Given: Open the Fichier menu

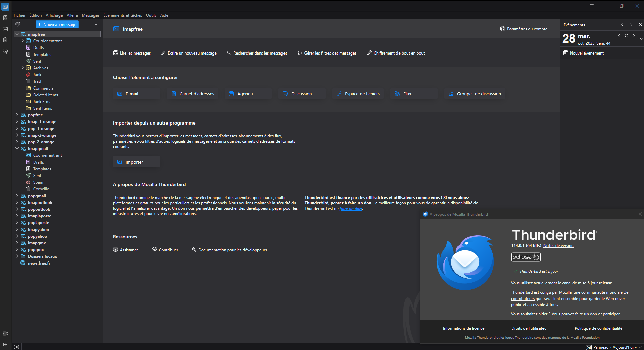Looking at the screenshot, I should (20, 15).
